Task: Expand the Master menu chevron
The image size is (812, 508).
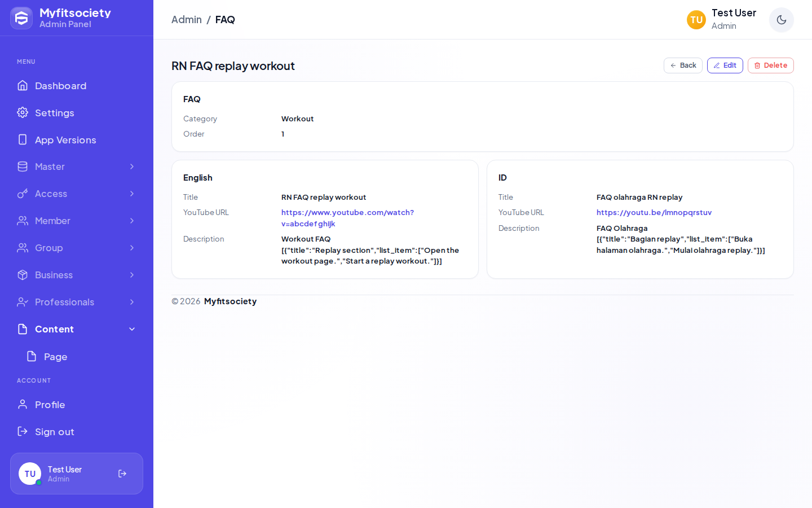Action: (132, 167)
